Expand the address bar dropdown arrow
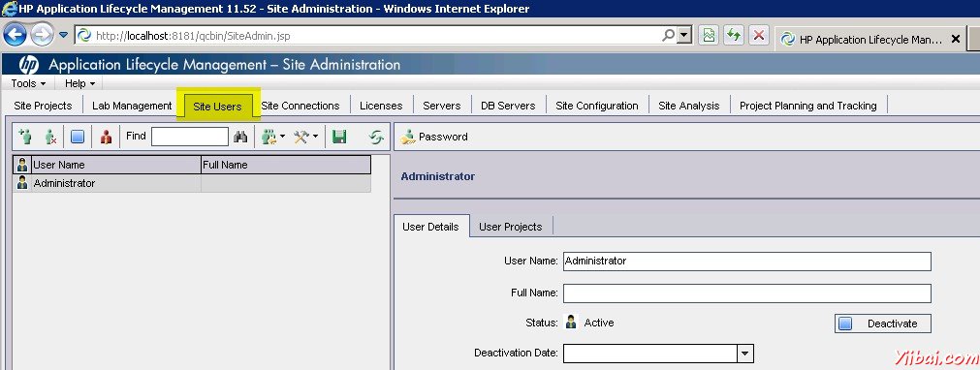This screenshot has width=980, height=370. click(x=685, y=35)
